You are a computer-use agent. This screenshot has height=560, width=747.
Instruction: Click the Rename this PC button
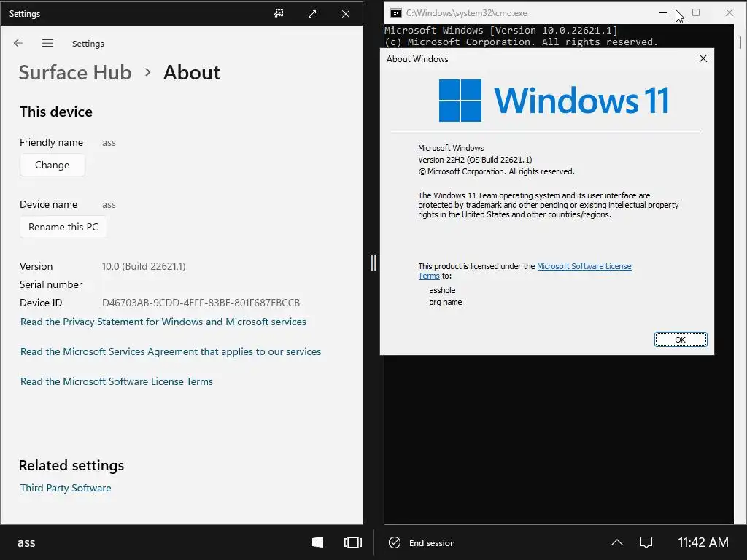[63, 227]
